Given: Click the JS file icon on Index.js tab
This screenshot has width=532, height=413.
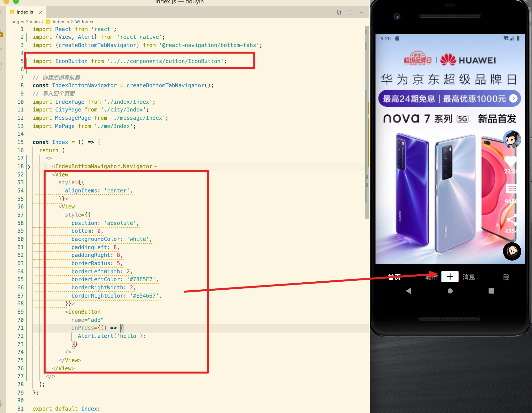Looking at the screenshot, I should [x=12, y=12].
